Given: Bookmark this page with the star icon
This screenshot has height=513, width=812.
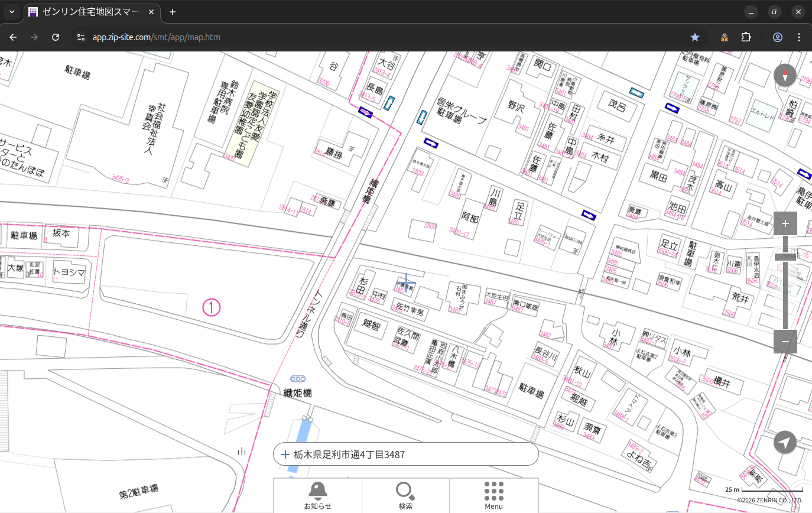Looking at the screenshot, I should (695, 37).
